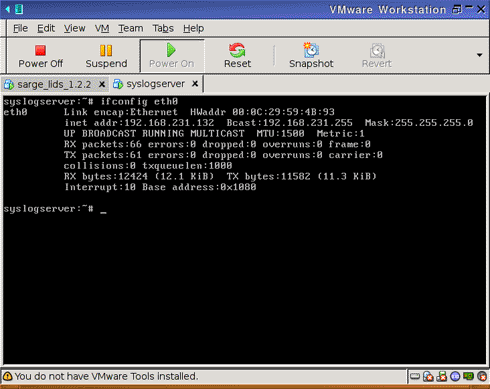The image size is (490, 389).
Task: Click the disconnected sound device status icon
Action: [482, 377]
